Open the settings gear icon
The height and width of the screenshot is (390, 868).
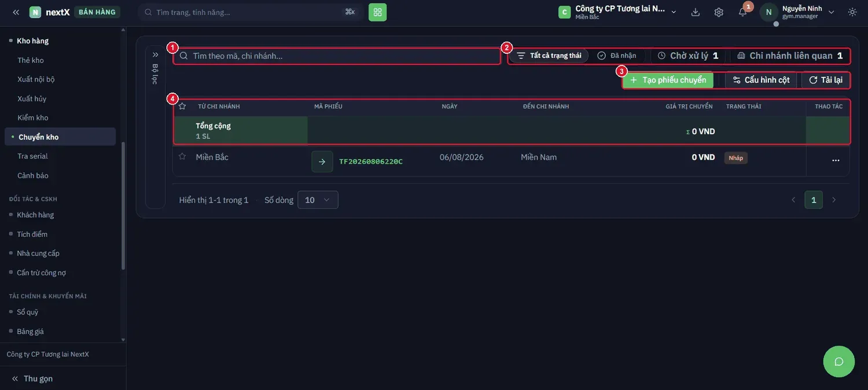(x=719, y=12)
